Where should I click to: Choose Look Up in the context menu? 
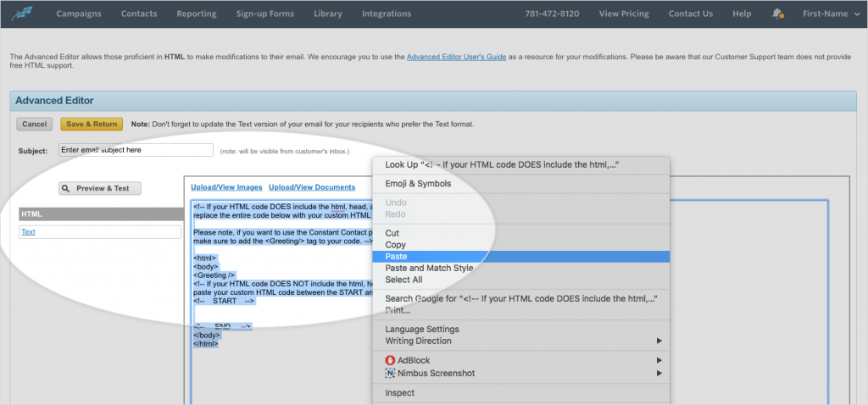[521, 165]
